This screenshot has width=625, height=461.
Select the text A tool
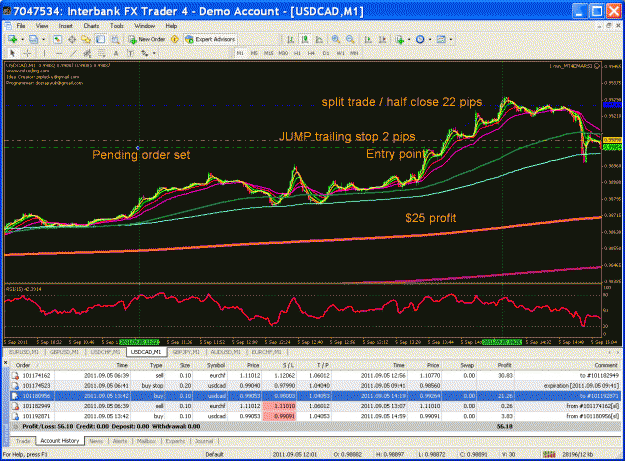[116, 53]
